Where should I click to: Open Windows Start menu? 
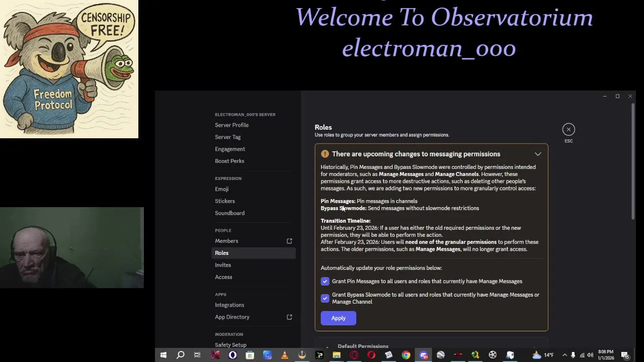[163, 355]
